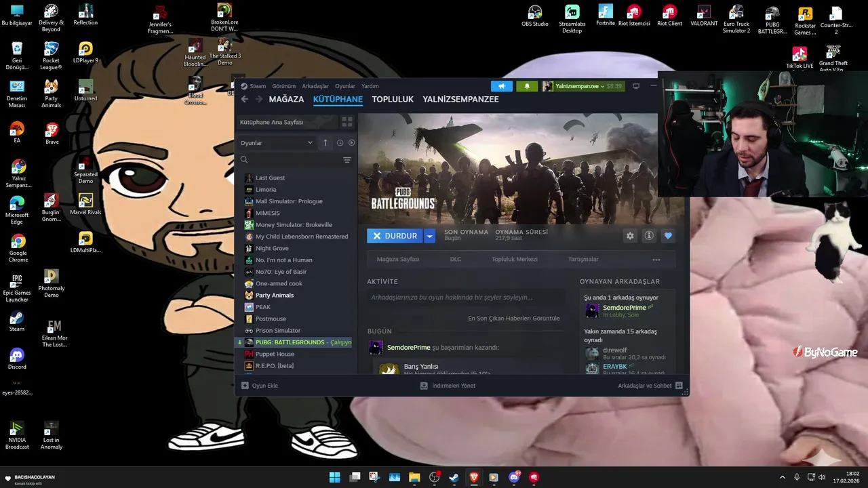Open Topluluk Merkezi for PUBG
This screenshot has width=868, height=488.
tap(515, 260)
